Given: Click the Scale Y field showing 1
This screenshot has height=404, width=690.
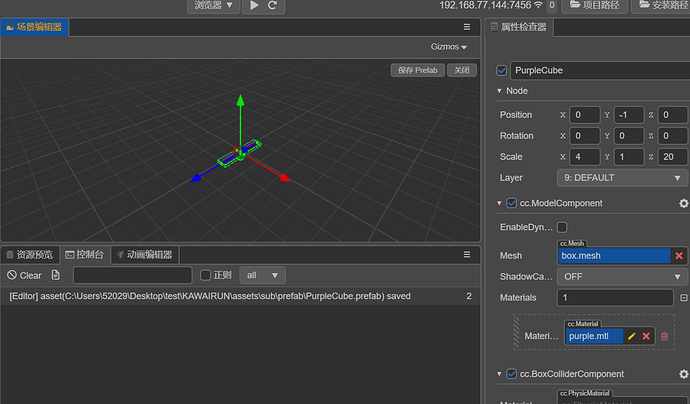Looking at the screenshot, I should [629, 157].
